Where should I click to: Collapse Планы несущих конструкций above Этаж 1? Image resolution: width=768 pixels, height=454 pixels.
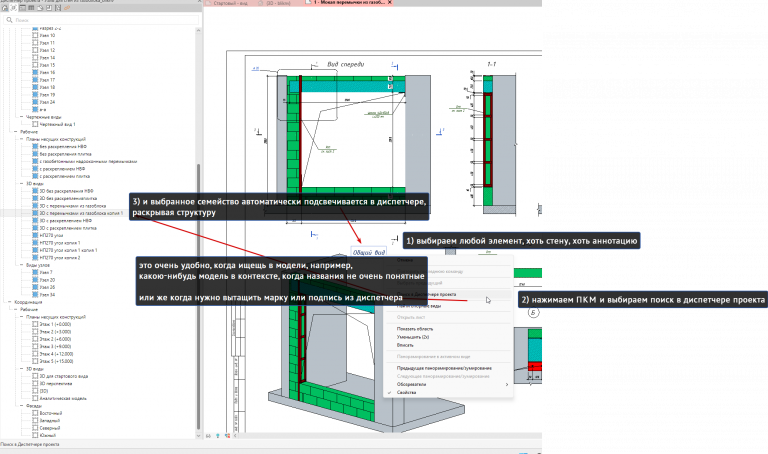22,317
